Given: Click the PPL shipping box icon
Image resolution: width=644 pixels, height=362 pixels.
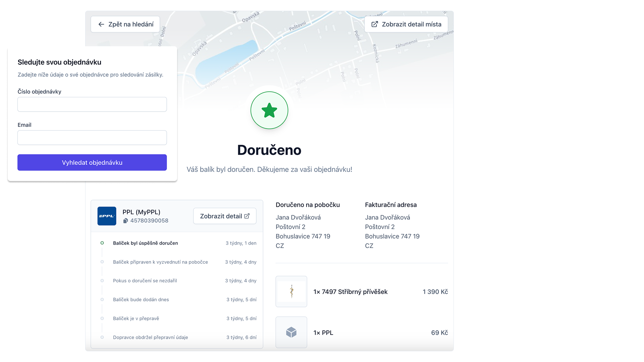Looking at the screenshot, I should pyautogui.click(x=291, y=333).
